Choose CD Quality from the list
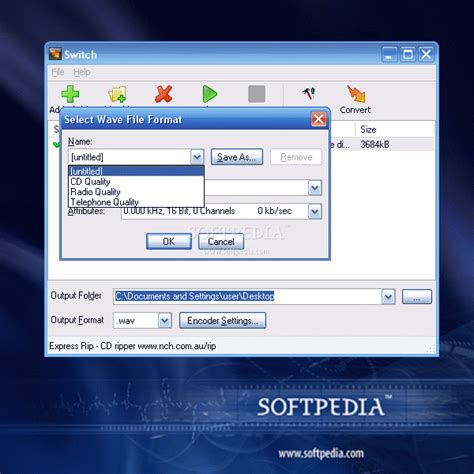 136,182
